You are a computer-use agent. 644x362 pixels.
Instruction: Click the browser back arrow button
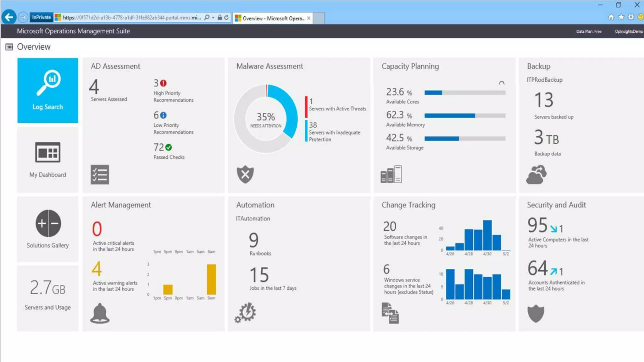pos(9,17)
